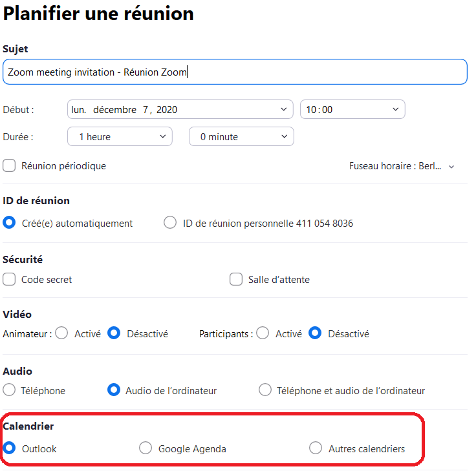Select Audio de l'ordinateur option
This screenshot has height=471, width=476.
[x=114, y=390]
